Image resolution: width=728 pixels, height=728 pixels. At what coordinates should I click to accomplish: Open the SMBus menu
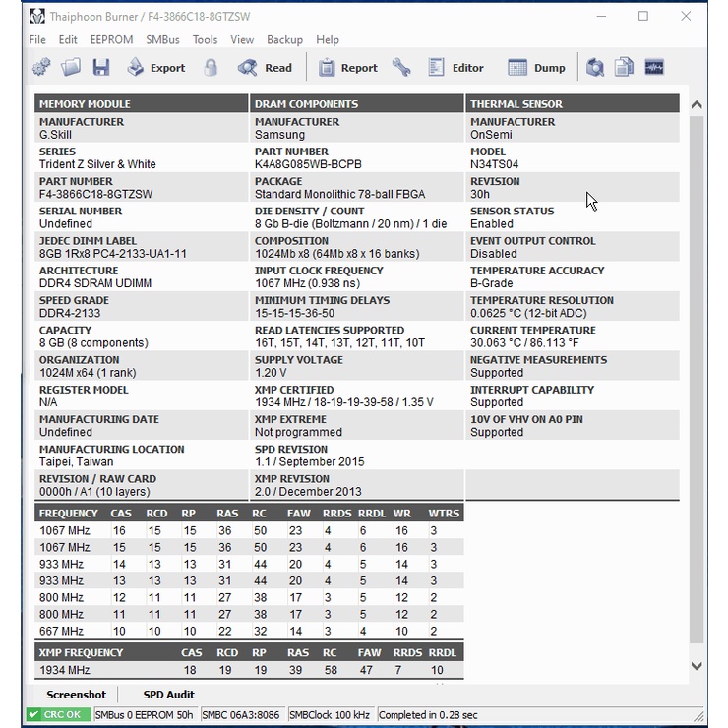[162, 40]
